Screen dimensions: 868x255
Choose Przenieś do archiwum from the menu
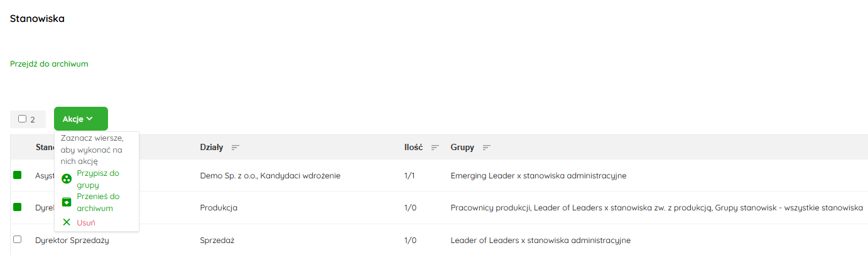[97, 202]
